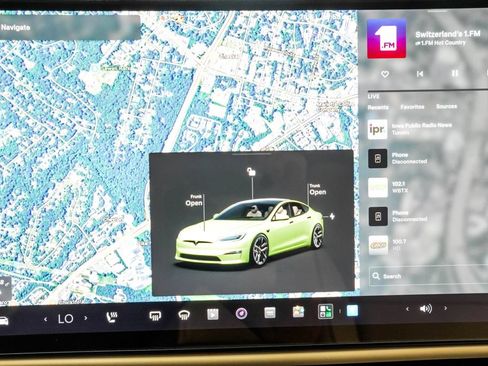Tap phone icon in row below 102.1

[x=378, y=216]
